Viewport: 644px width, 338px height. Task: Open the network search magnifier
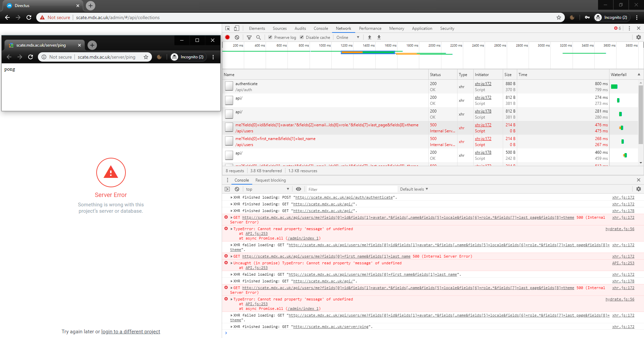[x=258, y=37]
